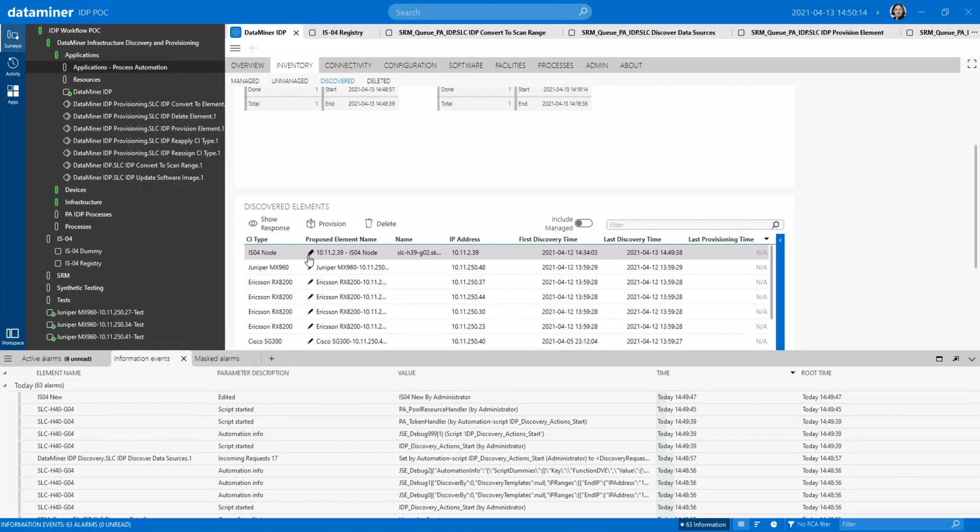Open the Workspace sidebar panel
Screen dimensions: 980x532
point(13,336)
